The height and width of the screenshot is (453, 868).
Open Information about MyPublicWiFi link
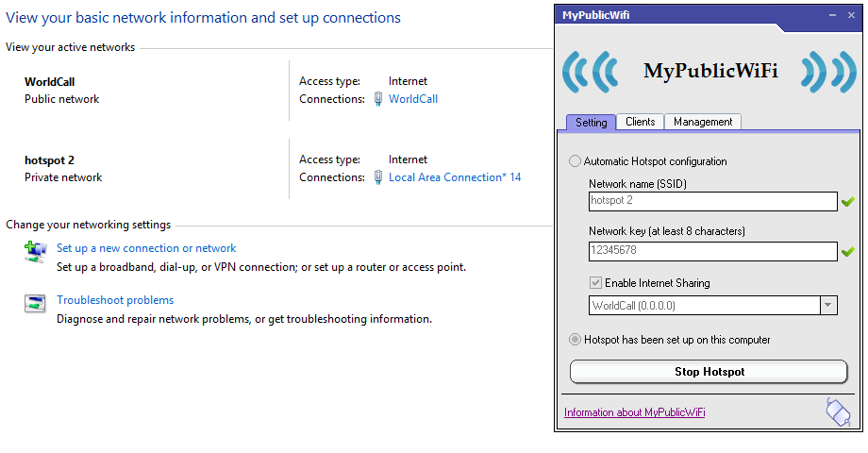pyautogui.click(x=634, y=412)
